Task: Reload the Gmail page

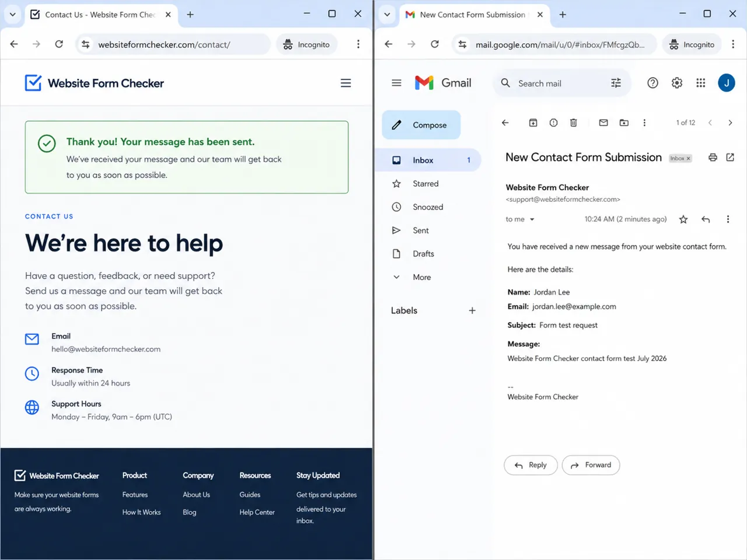Action: pos(435,44)
